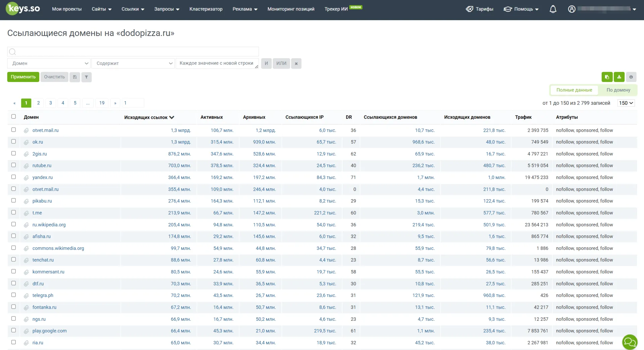
Task: Check the 2gis.ru row checkbox
Action: pos(13,153)
